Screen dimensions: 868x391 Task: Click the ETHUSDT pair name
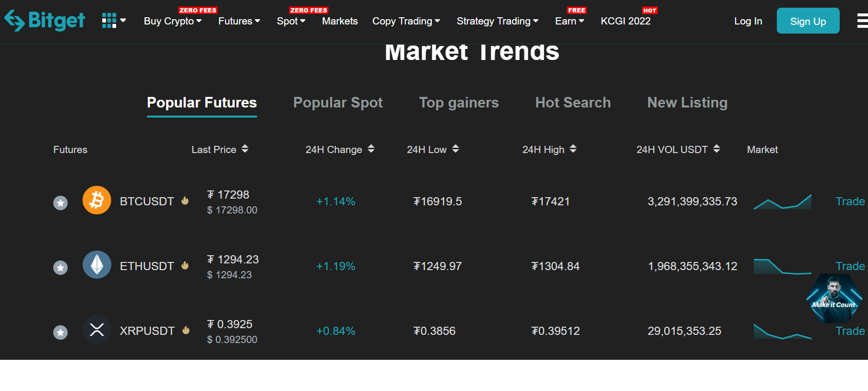point(147,266)
